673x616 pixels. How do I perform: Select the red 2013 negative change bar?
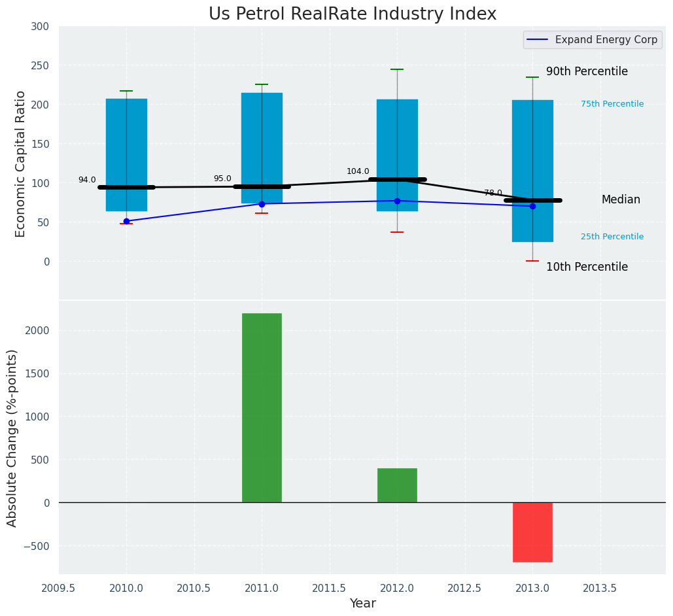(532, 532)
